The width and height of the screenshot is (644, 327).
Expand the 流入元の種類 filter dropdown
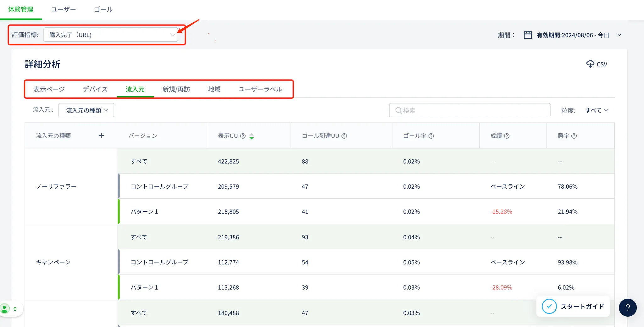(x=86, y=110)
